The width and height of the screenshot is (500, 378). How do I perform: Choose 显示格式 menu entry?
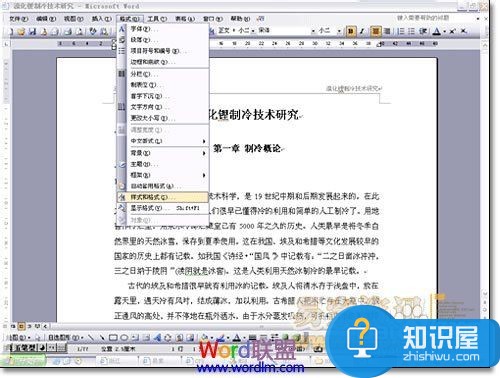pos(163,208)
